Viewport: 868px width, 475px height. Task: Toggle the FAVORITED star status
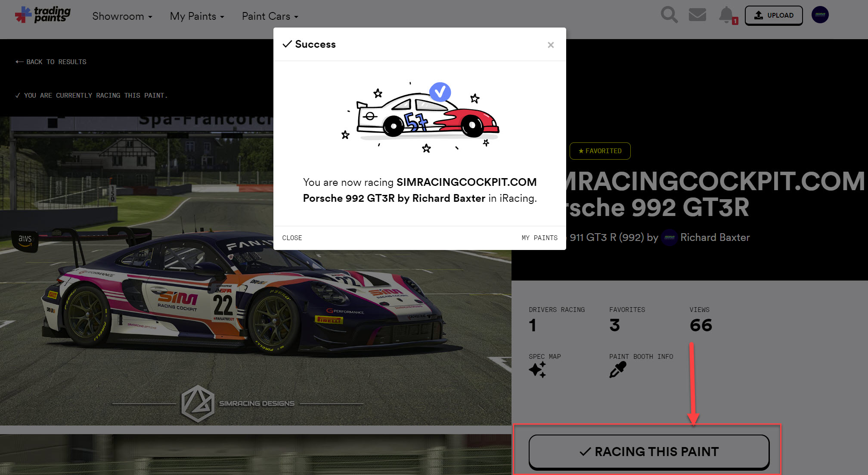click(x=600, y=151)
